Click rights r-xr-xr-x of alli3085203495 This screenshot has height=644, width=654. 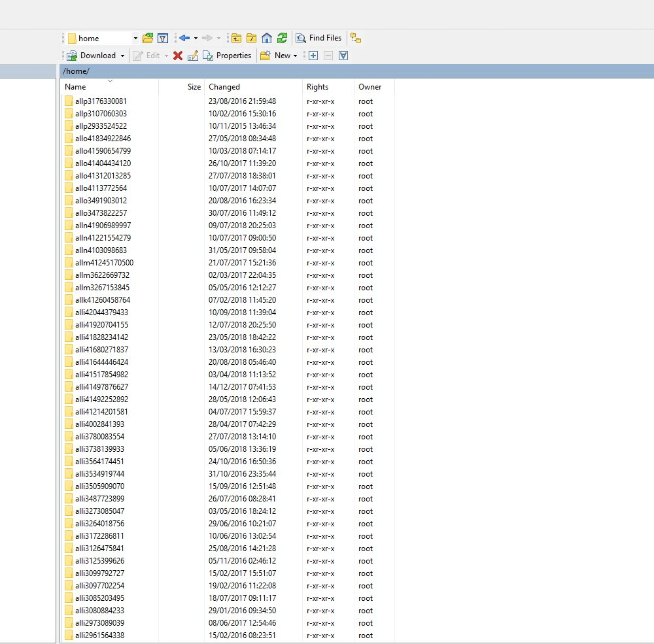coord(320,598)
